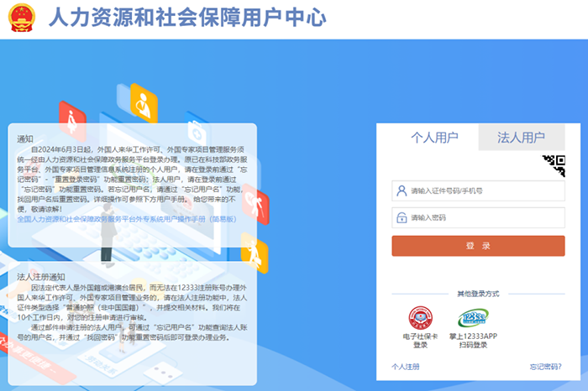
Task: Switch to the 法人用户 tab
Action: (522, 138)
